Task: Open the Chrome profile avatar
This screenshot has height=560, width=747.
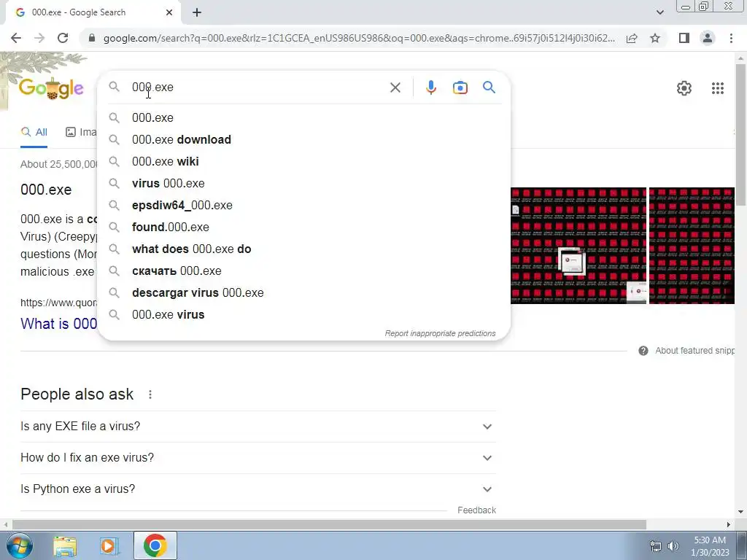Action: (x=708, y=38)
